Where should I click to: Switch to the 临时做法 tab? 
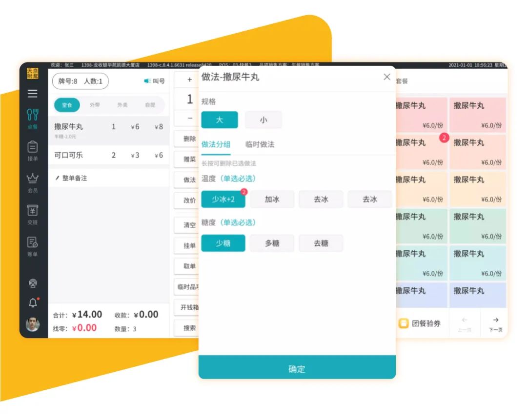pyautogui.click(x=260, y=144)
